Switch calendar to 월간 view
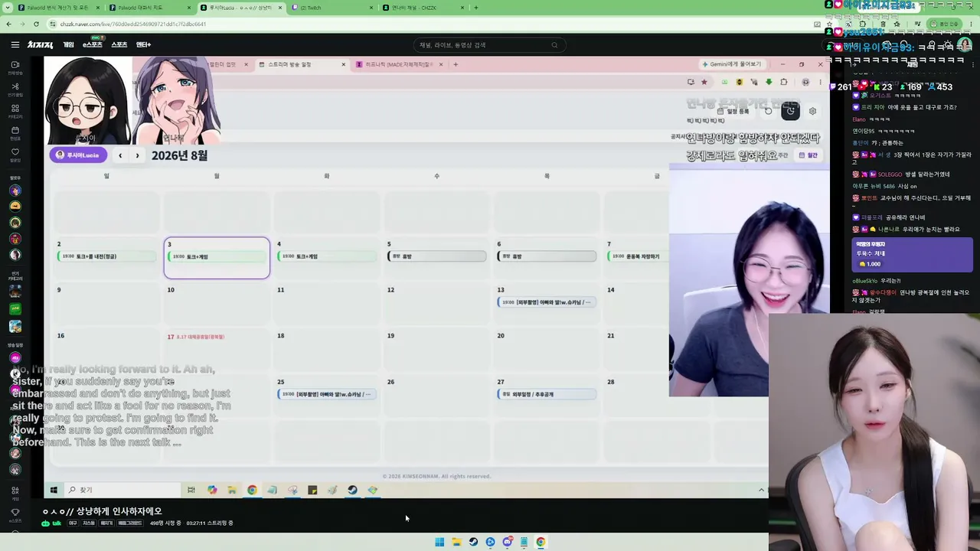 [808, 155]
